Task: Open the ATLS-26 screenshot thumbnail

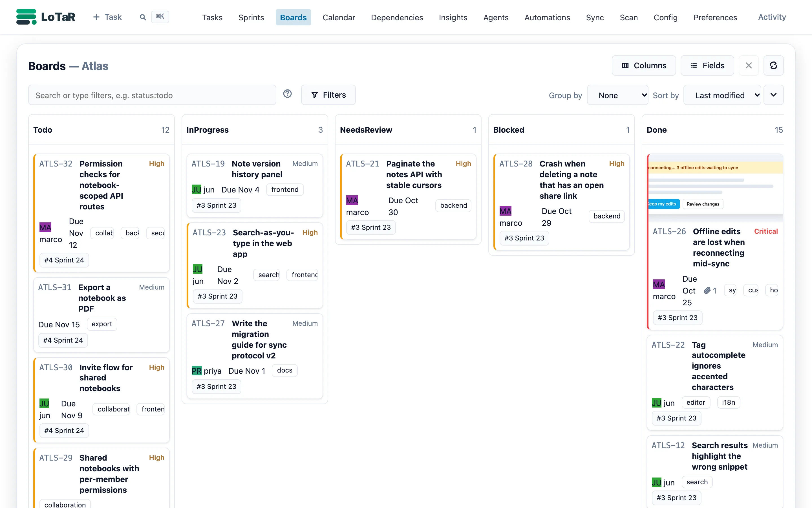Action: coord(715,187)
